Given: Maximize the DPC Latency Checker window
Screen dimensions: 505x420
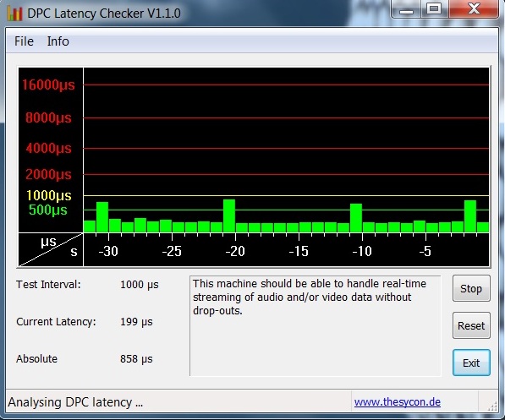Looking at the screenshot, I should 434,9.
